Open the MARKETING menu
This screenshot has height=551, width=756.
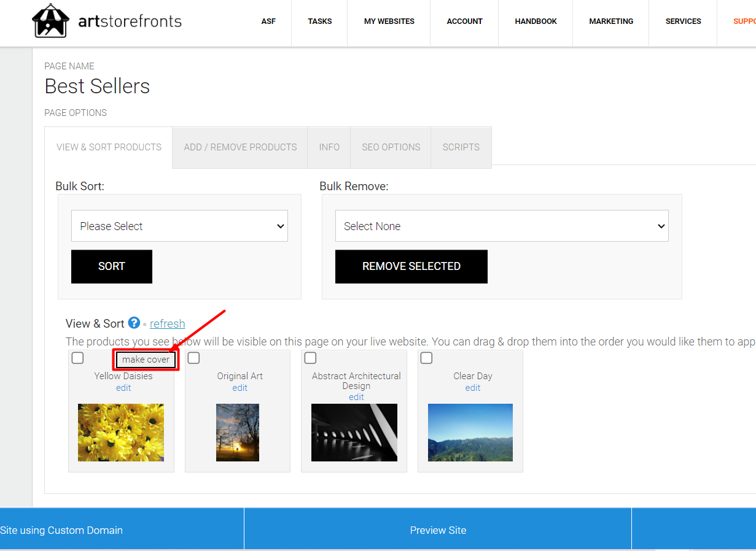[x=610, y=21]
